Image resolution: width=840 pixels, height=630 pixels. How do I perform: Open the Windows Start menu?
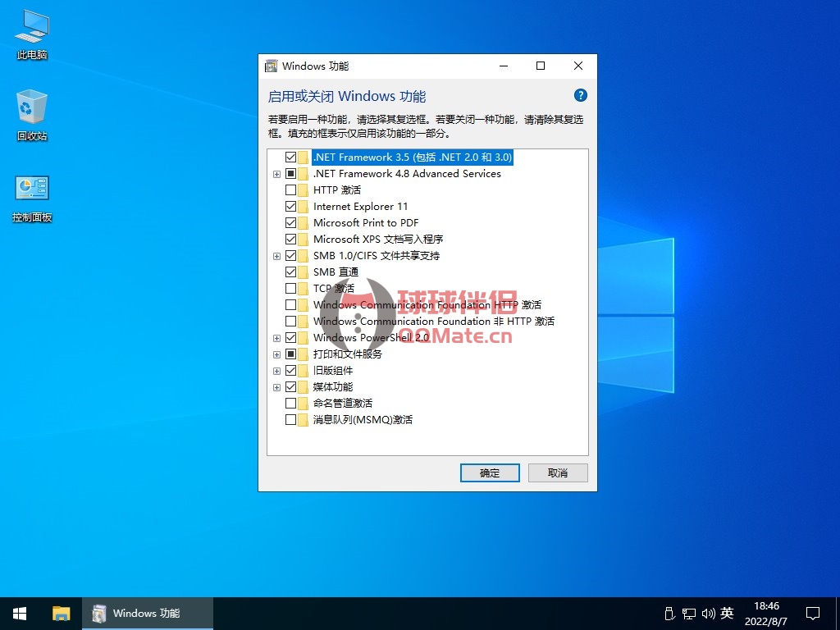[20, 613]
